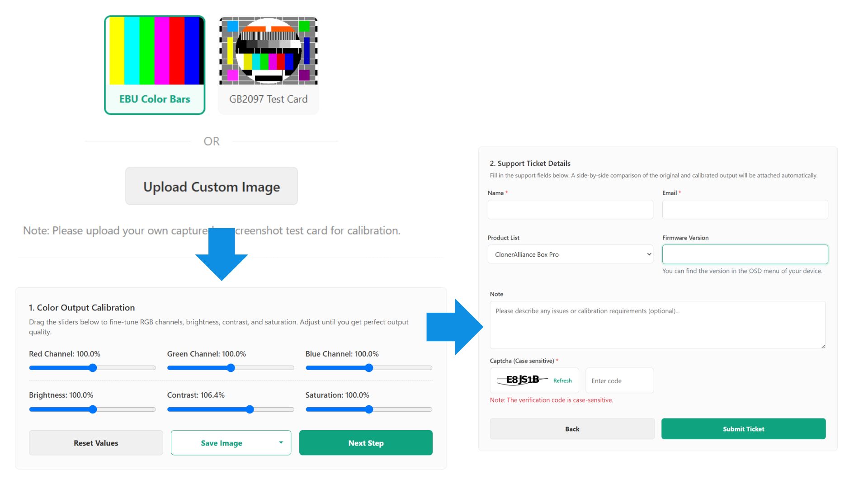868x488 pixels.
Task: Click the captcha image E8JS1B
Action: (523, 380)
